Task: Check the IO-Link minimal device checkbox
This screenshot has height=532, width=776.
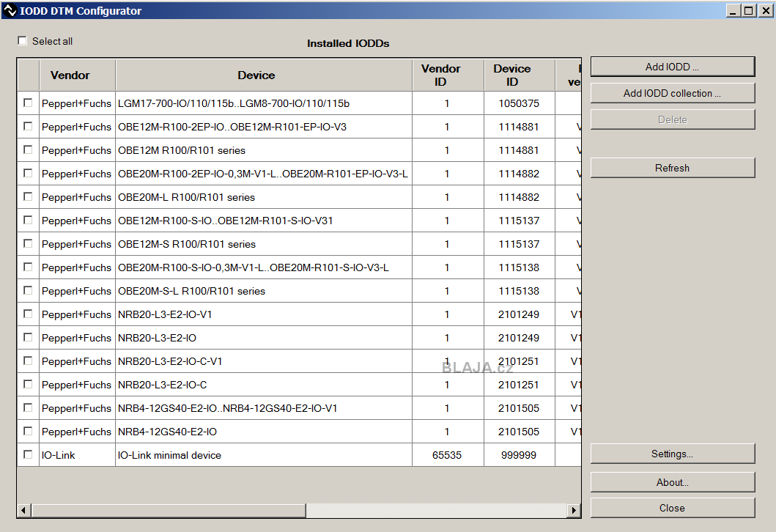Action: tap(28, 454)
